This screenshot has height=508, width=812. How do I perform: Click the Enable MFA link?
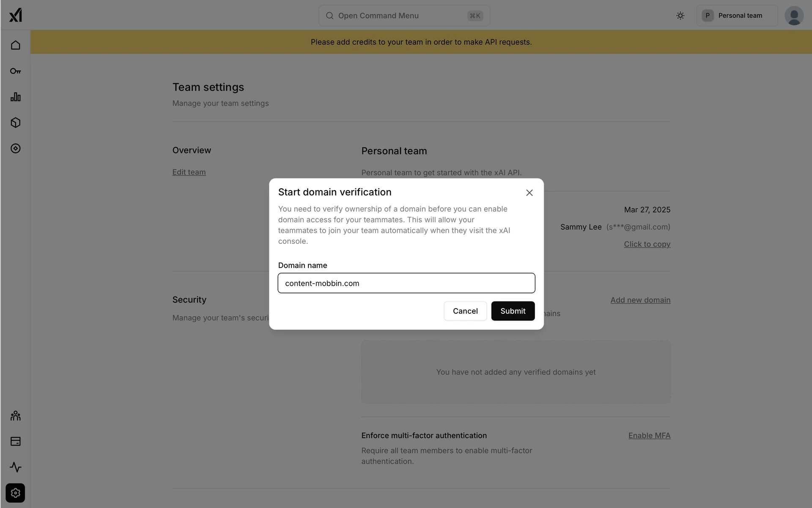point(649,436)
